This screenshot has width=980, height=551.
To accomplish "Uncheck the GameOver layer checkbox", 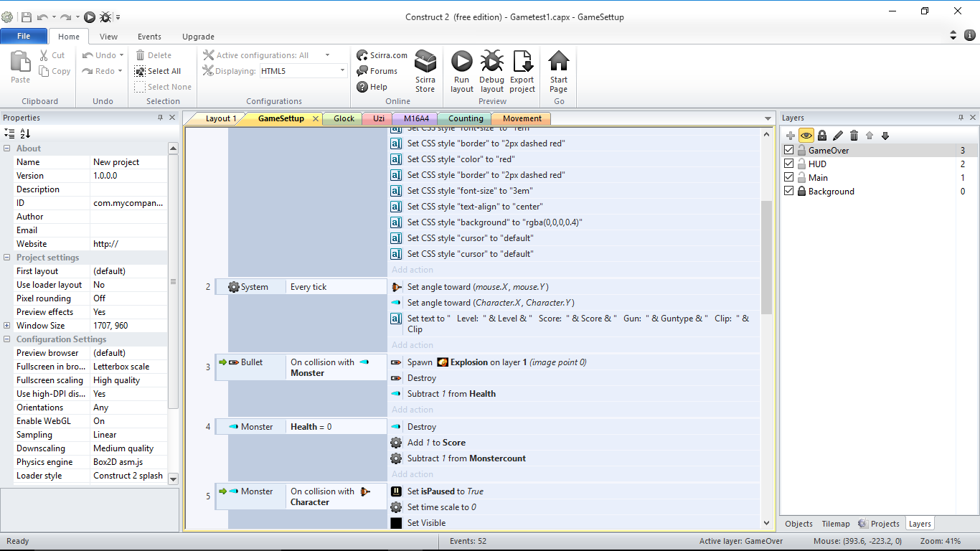I will [789, 151].
